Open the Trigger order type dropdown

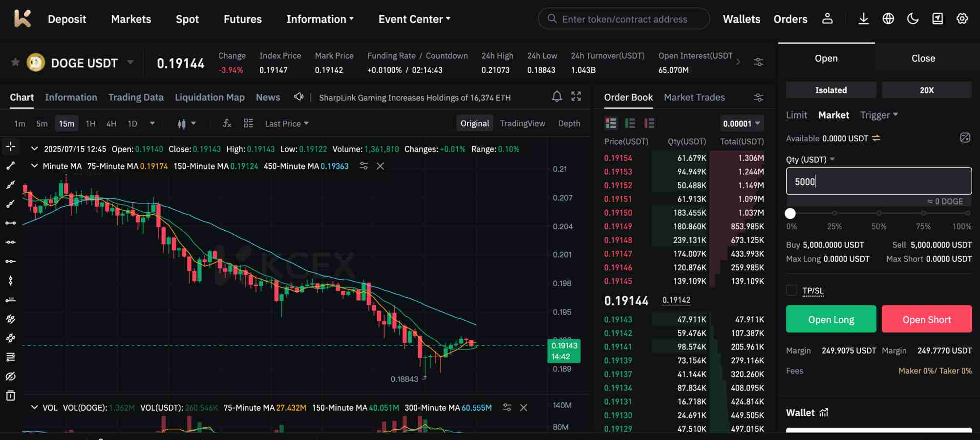(x=879, y=115)
